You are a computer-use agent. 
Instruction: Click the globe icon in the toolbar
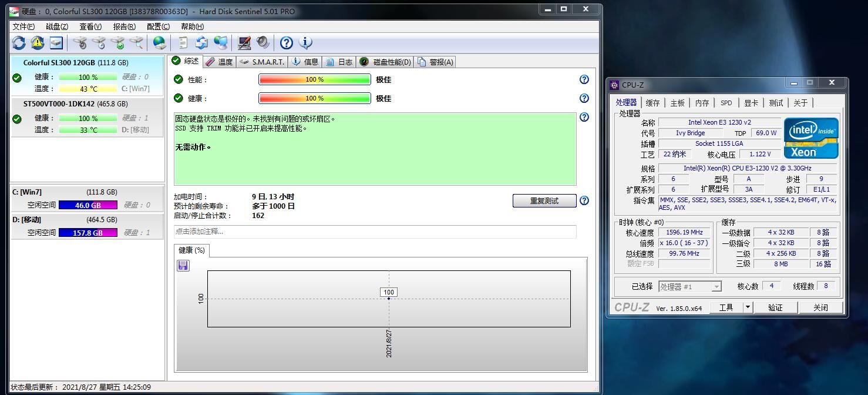coord(159,43)
